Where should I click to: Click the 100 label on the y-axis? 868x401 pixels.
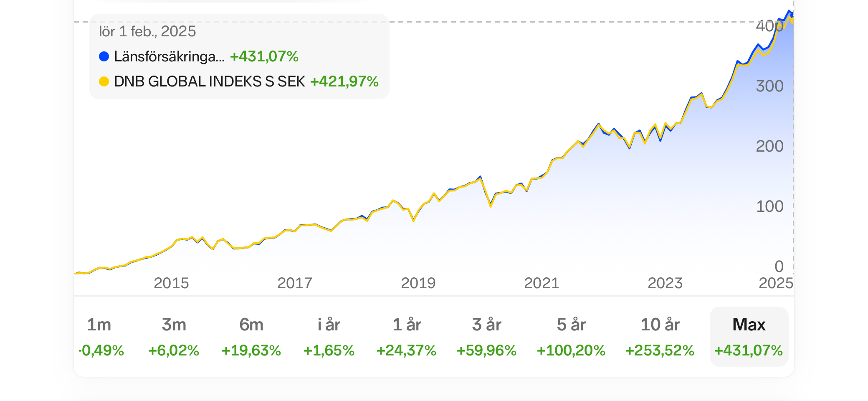(769, 206)
